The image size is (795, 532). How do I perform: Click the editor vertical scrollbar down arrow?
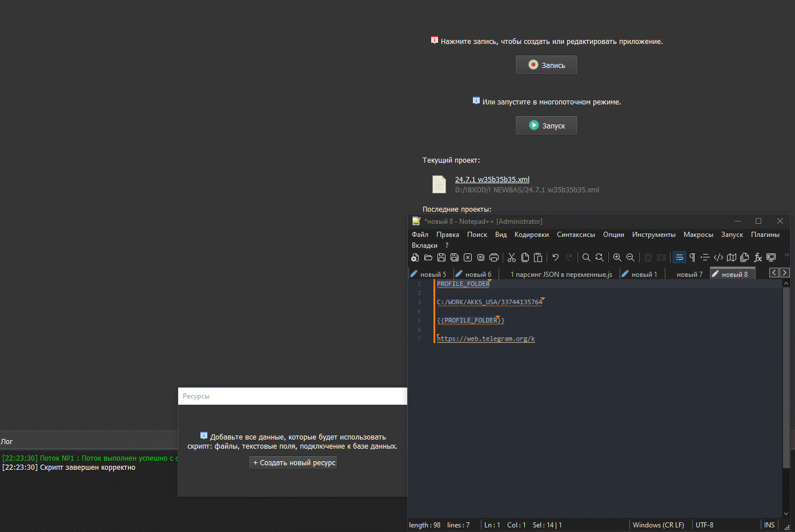[x=786, y=514]
